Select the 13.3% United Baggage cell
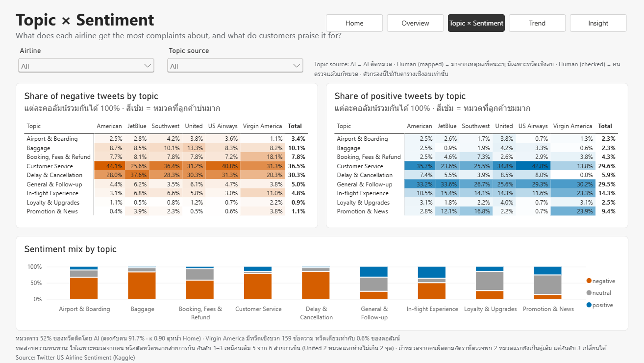644x363 pixels. [x=194, y=148]
